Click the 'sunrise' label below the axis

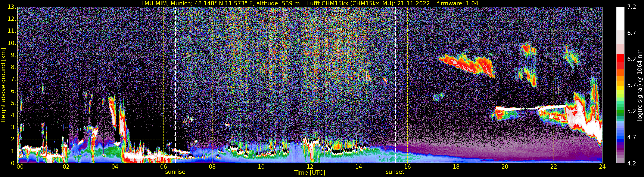click(x=175, y=172)
